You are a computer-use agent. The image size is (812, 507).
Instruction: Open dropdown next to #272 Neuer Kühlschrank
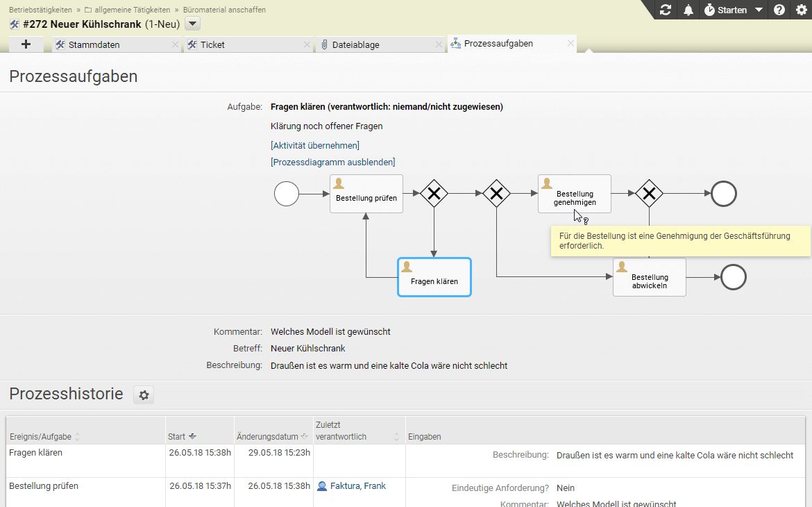(x=192, y=24)
